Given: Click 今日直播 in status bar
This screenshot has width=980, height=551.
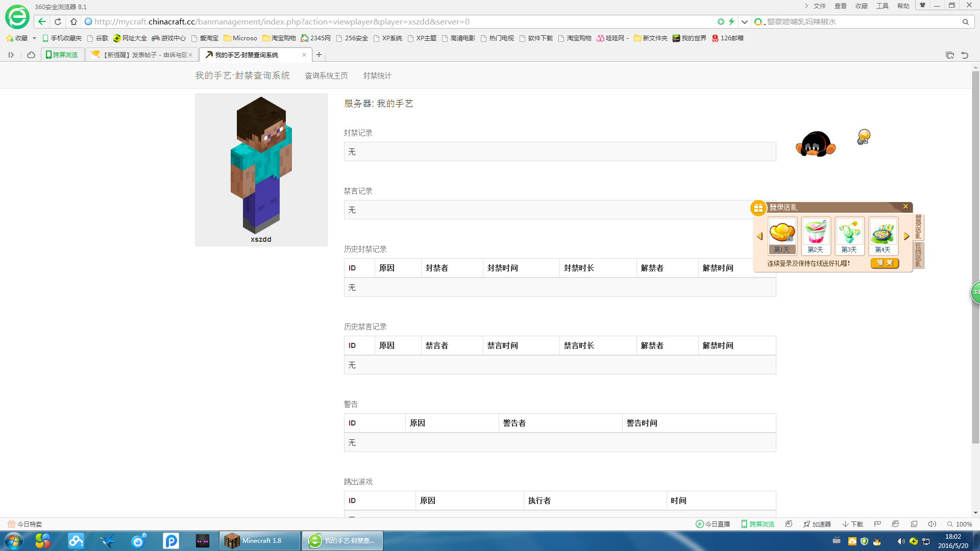Looking at the screenshot, I should click(713, 524).
